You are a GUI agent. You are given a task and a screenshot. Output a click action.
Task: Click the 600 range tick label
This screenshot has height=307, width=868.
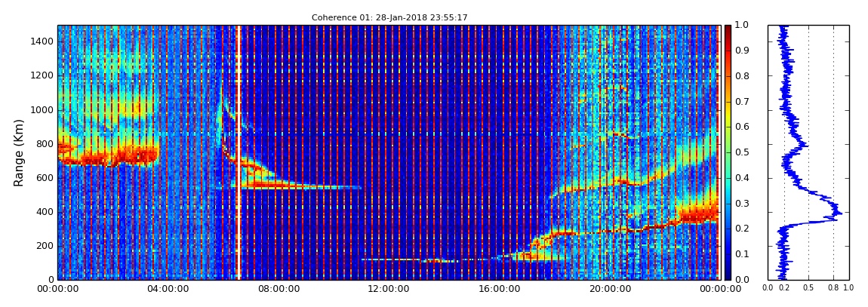(x=45, y=177)
